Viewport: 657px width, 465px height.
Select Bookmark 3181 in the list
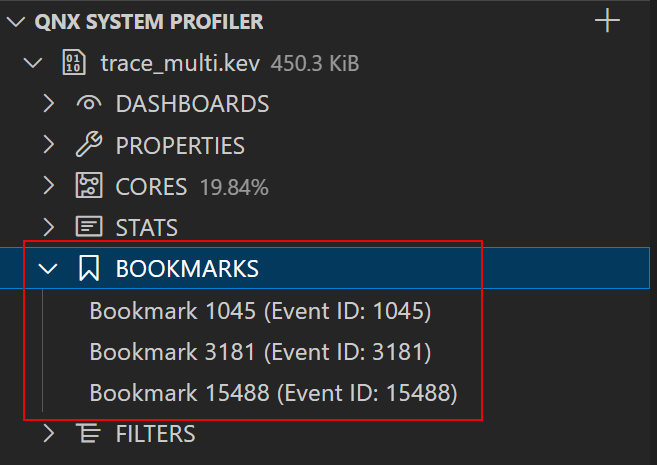260,352
